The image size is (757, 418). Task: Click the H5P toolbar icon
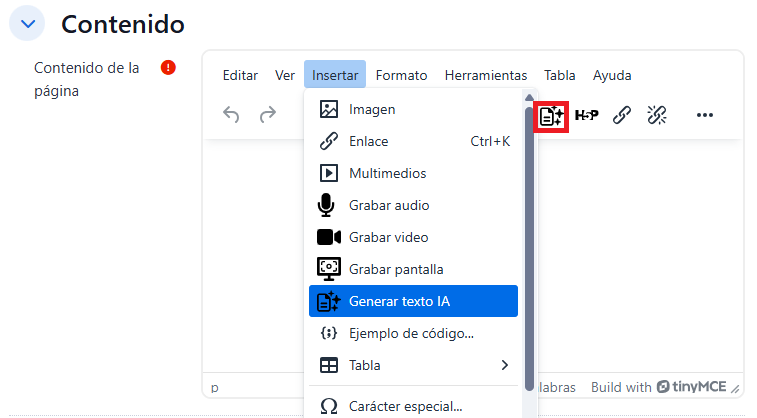click(586, 115)
